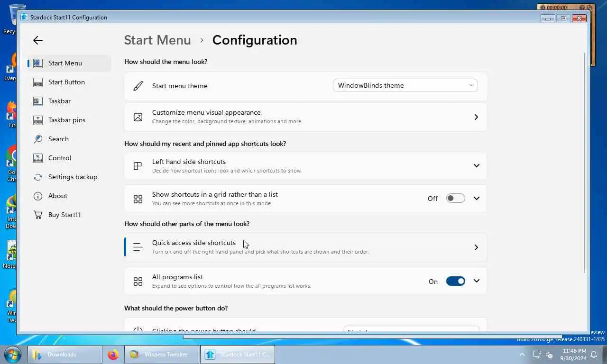Click the Start Menu breadcrumb link

[157, 40]
